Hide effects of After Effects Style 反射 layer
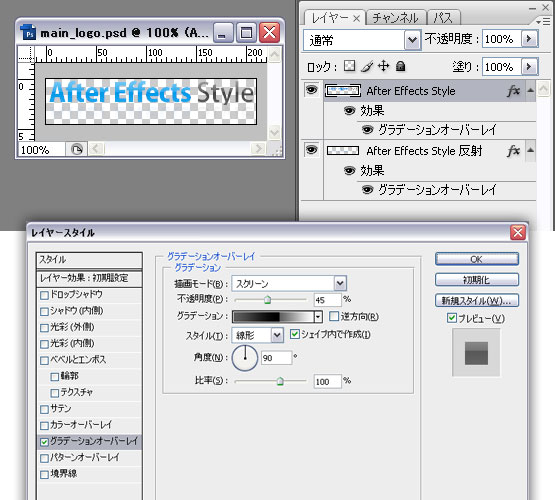The height and width of the screenshot is (500, 555). (x=349, y=171)
